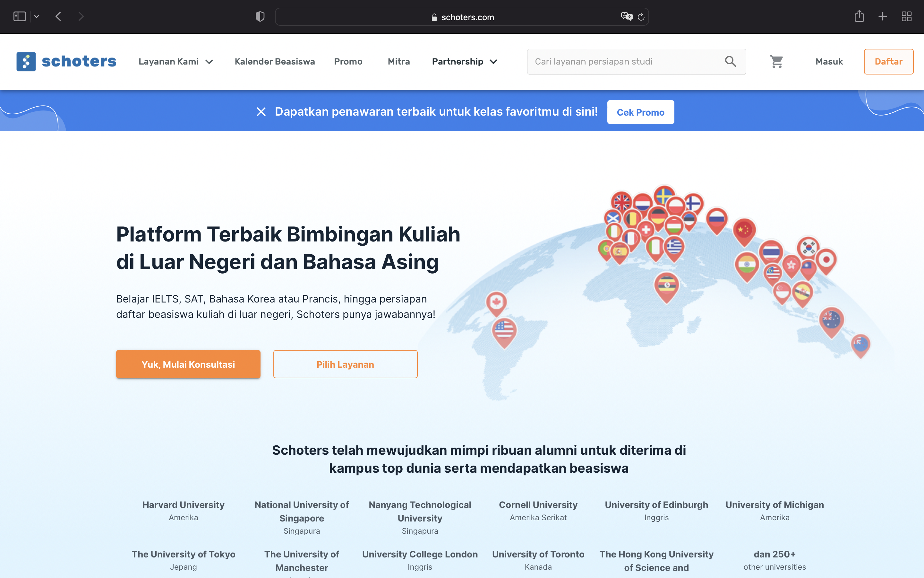This screenshot has width=924, height=578.
Task: Click the translate icon in address bar
Action: 627,16
